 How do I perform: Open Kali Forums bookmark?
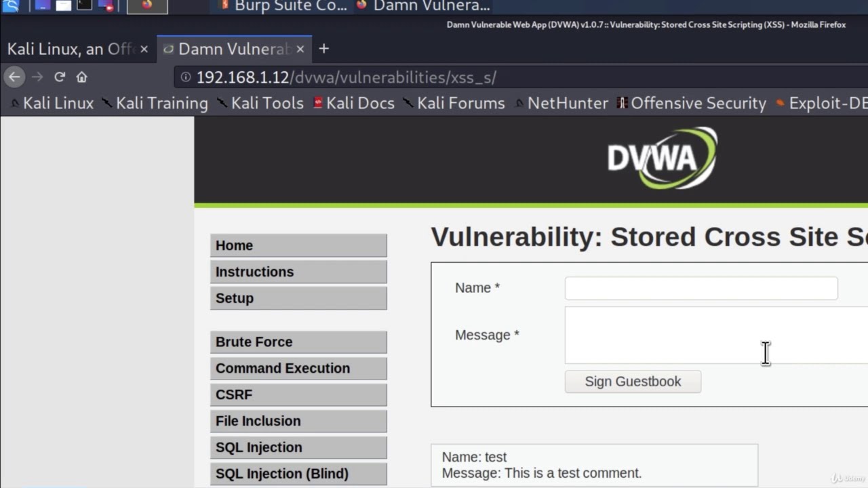click(x=454, y=103)
